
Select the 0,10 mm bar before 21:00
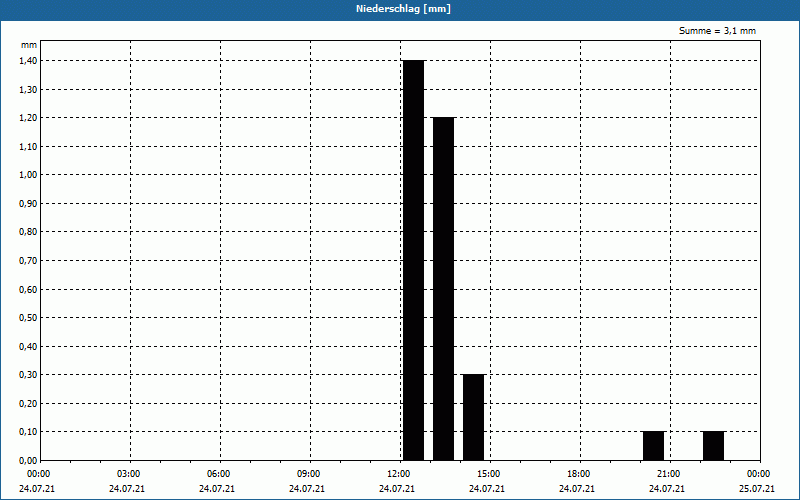coord(654,446)
